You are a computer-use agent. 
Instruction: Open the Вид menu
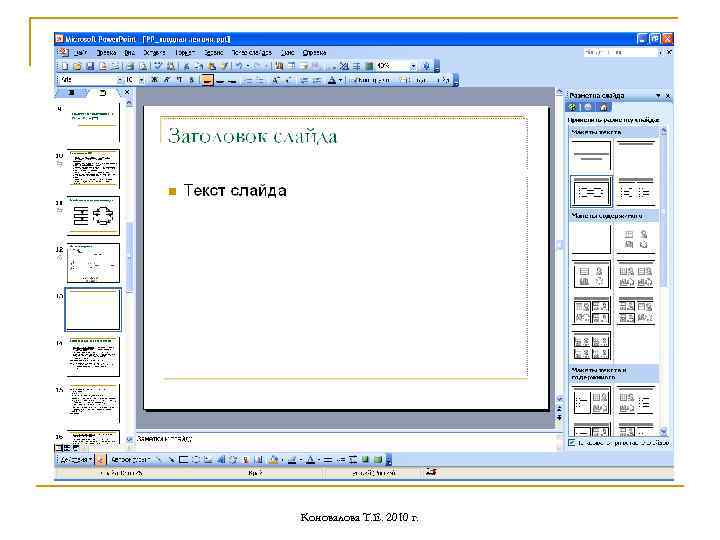tap(130, 53)
